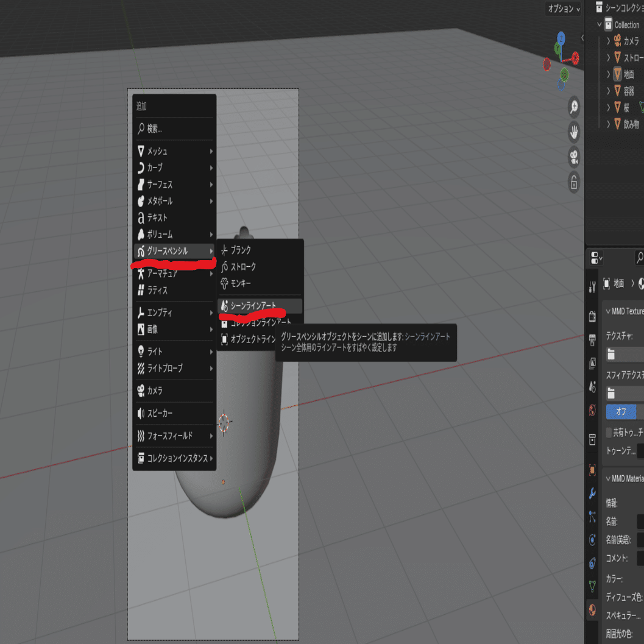Open the World properties tab icon

pos(592,410)
